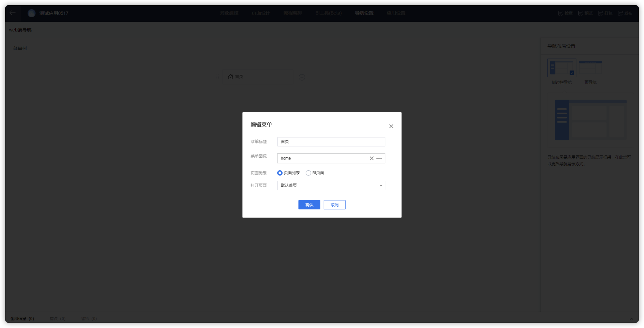Viewport: 644px width, 328px height.
Task: Expand the 打开页面 dropdown showing 默认首页
Action: point(331,185)
